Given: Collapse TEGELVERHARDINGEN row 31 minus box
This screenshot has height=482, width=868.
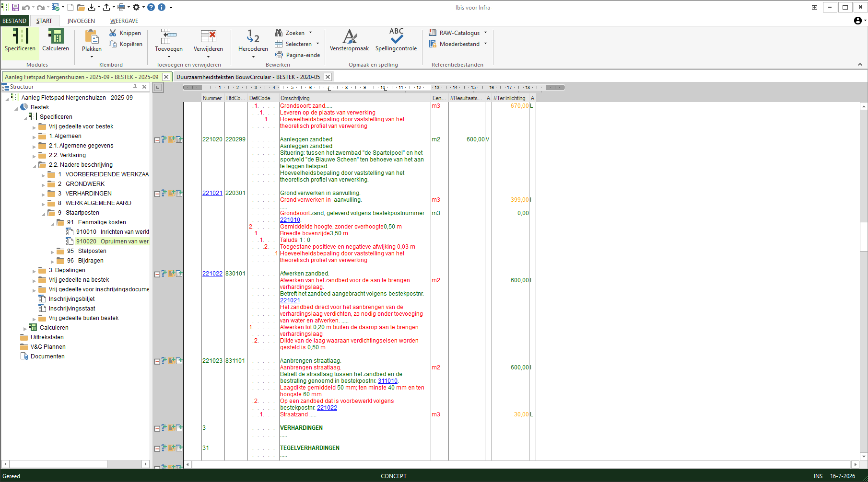Looking at the screenshot, I should [157, 449].
